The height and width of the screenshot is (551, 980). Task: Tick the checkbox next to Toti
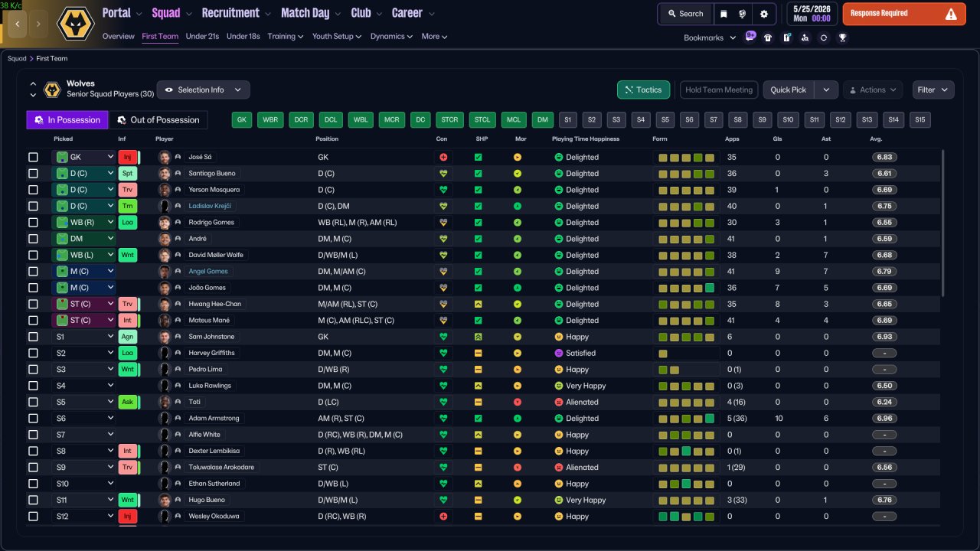click(x=33, y=402)
